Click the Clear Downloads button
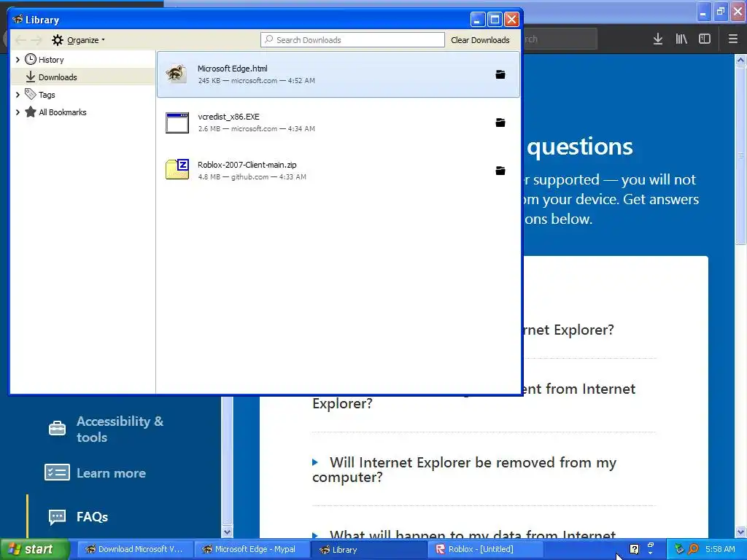 coord(480,40)
